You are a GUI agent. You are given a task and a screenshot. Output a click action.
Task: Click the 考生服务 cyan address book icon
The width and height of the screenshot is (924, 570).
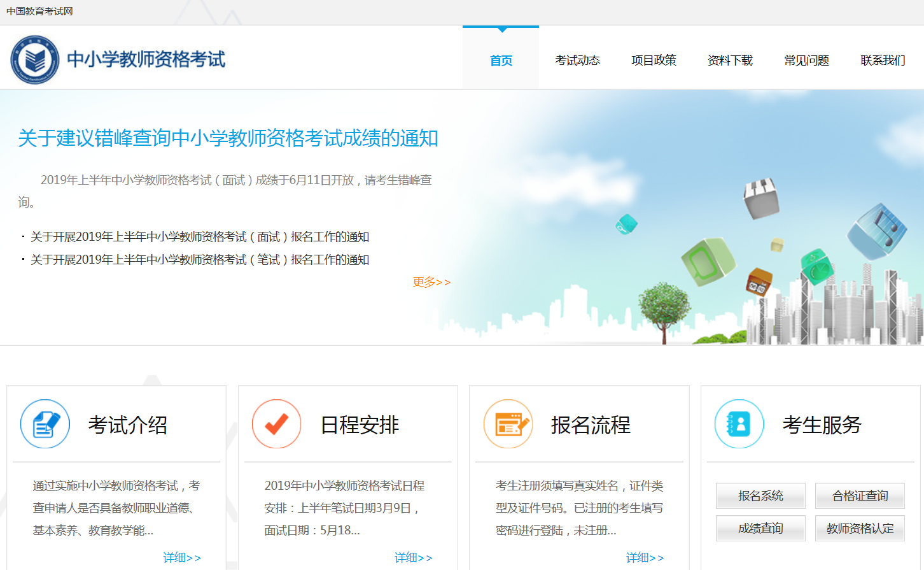click(x=739, y=424)
